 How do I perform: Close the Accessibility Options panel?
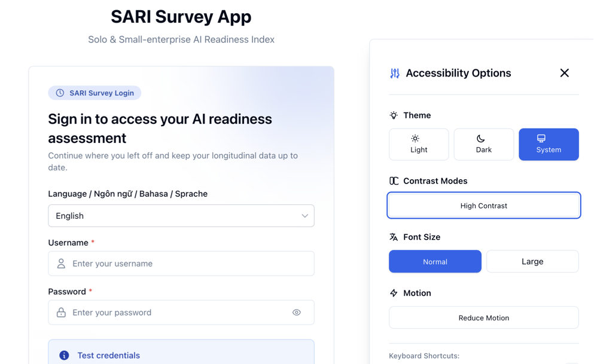pos(564,73)
